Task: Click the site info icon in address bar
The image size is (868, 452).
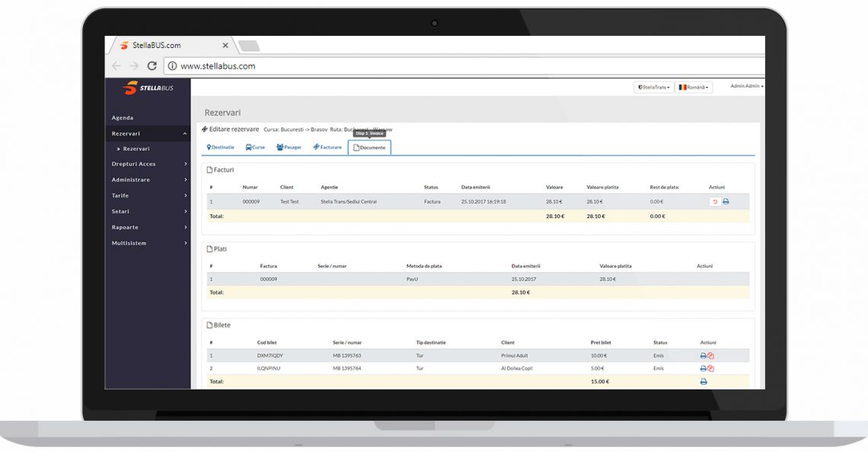Action: click(172, 66)
